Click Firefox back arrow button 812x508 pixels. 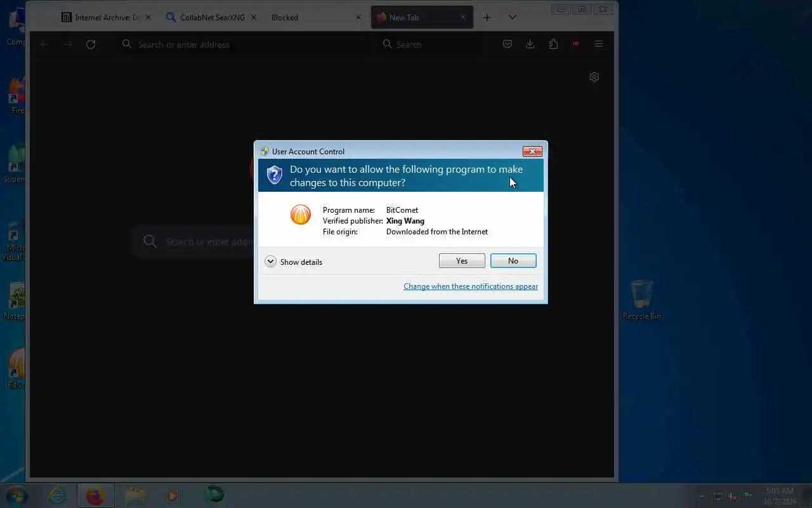click(x=44, y=44)
